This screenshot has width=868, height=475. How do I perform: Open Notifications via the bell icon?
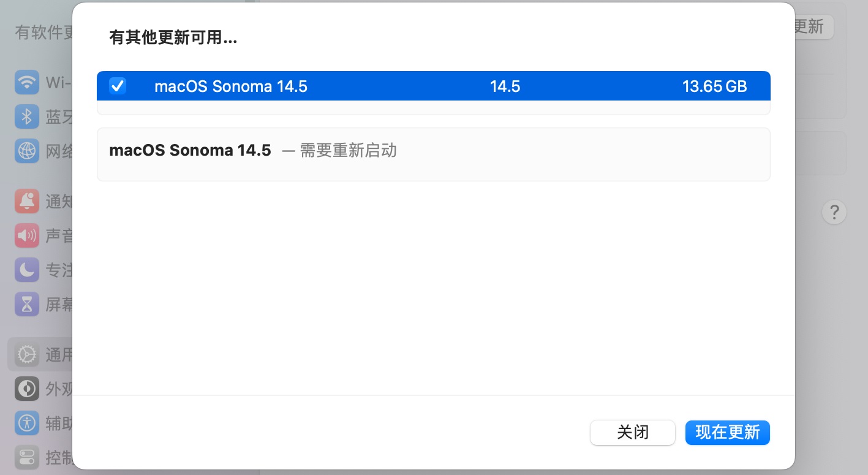pos(27,201)
